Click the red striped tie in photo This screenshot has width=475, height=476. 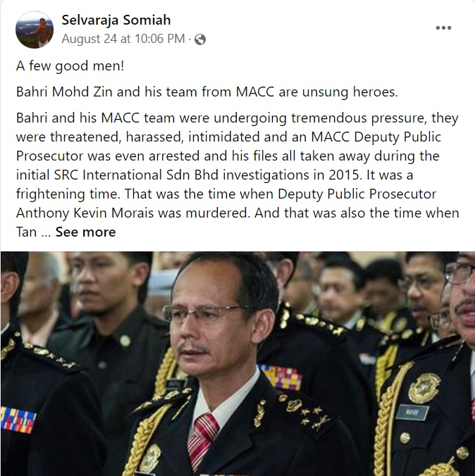(x=202, y=437)
